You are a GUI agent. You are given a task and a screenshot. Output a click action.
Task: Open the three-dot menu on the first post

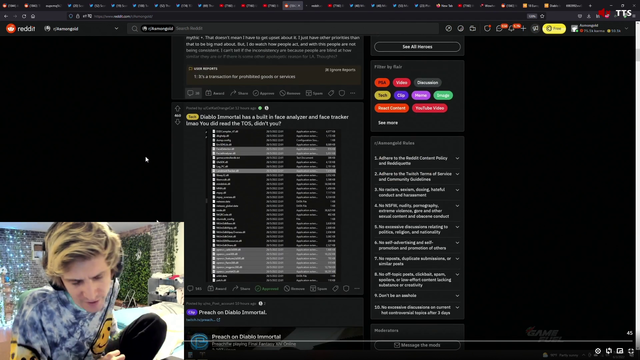(353, 93)
